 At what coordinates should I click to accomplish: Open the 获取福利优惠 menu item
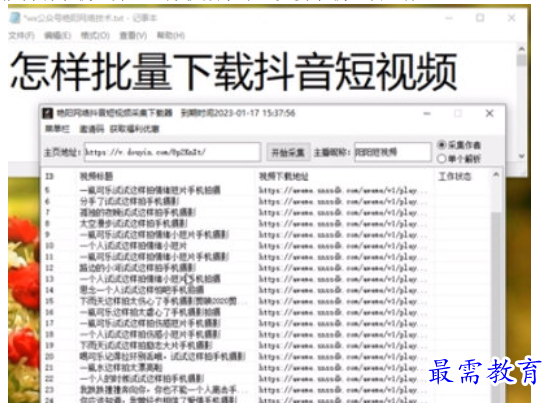point(135,129)
